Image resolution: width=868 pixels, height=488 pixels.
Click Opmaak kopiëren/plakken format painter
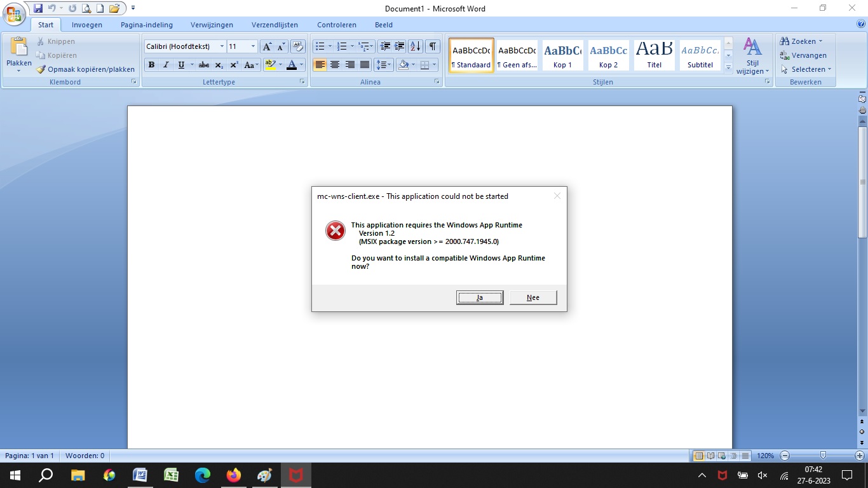tap(85, 69)
